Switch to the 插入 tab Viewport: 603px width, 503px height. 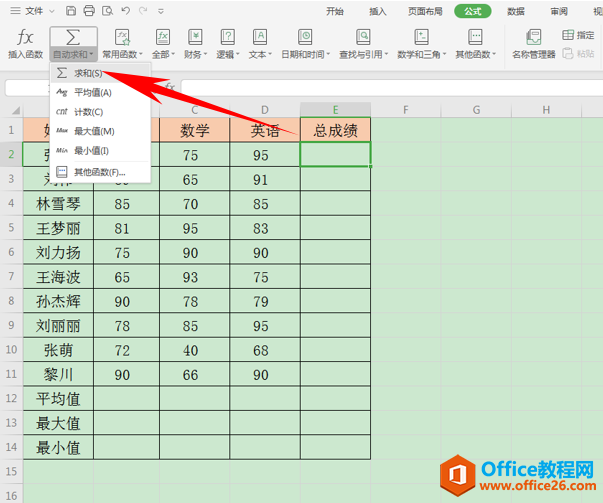(378, 11)
